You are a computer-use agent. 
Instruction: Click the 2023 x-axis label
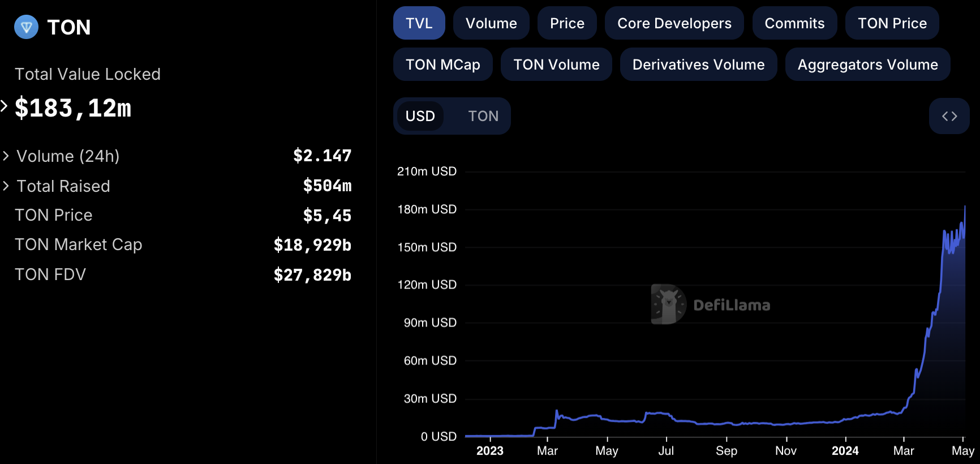(x=489, y=451)
